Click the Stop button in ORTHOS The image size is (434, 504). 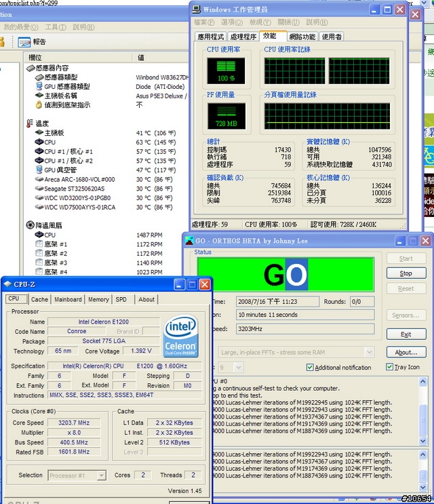[406, 273]
